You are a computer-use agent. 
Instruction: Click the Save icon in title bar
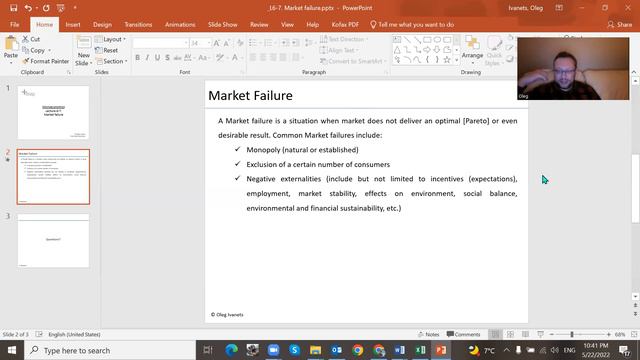pyautogui.click(x=13, y=8)
